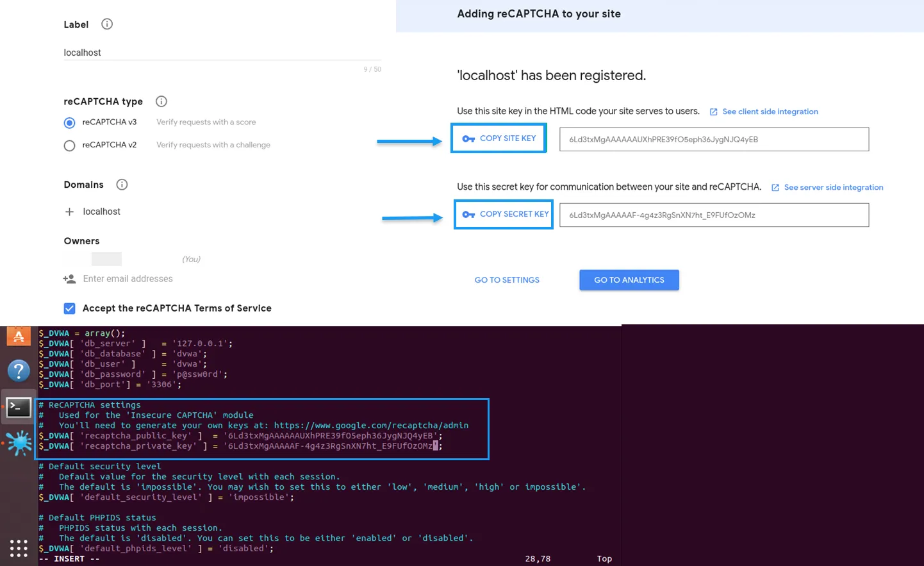
Task: Click the add-person icon under Owners
Action: point(69,279)
